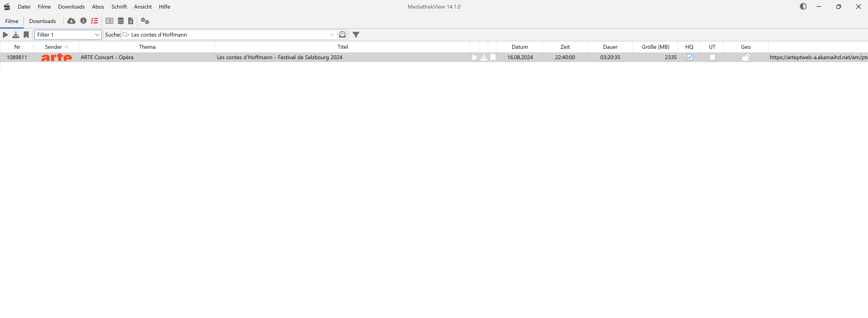Click the funnel filter icon
This screenshot has width=868, height=318.
coord(356,35)
